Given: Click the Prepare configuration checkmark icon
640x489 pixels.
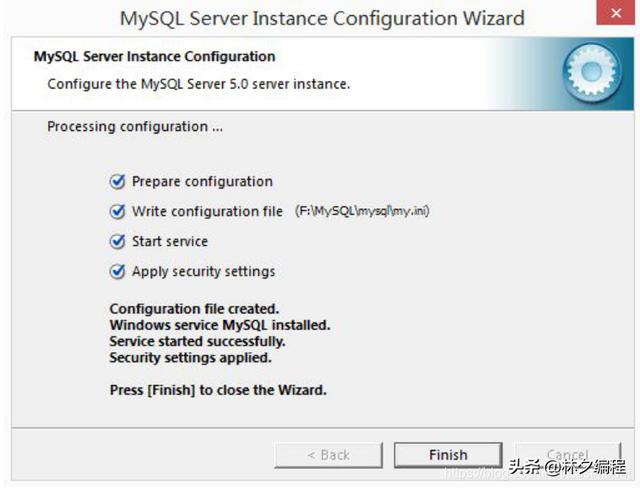Looking at the screenshot, I should point(118,182).
